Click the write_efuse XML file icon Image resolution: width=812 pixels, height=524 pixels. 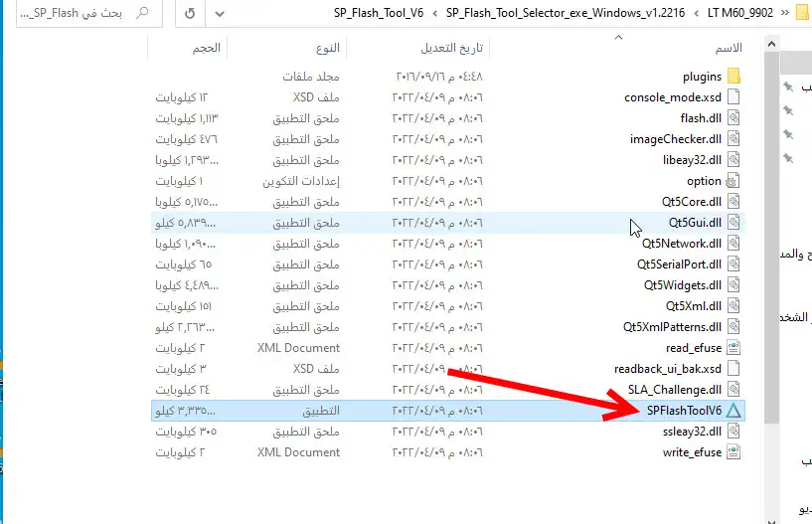[x=733, y=452]
